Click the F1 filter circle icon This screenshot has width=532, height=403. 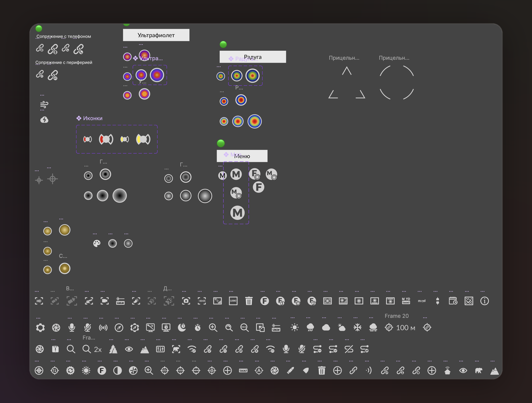tap(280, 301)
